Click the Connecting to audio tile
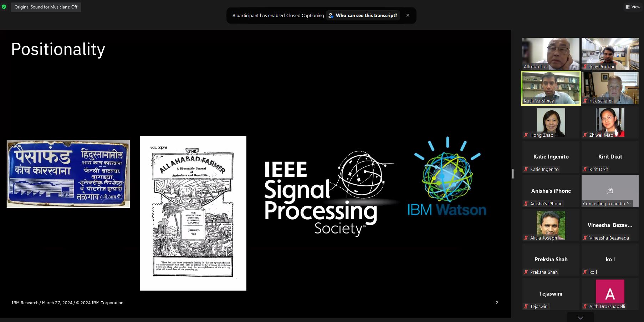 [x=610, y=191]
